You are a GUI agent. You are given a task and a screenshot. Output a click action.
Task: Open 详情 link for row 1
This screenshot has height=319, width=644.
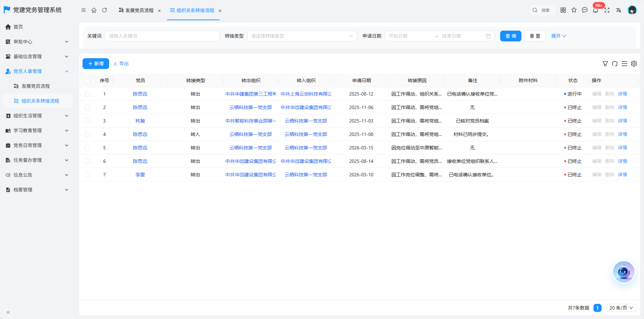coord(622,94)
